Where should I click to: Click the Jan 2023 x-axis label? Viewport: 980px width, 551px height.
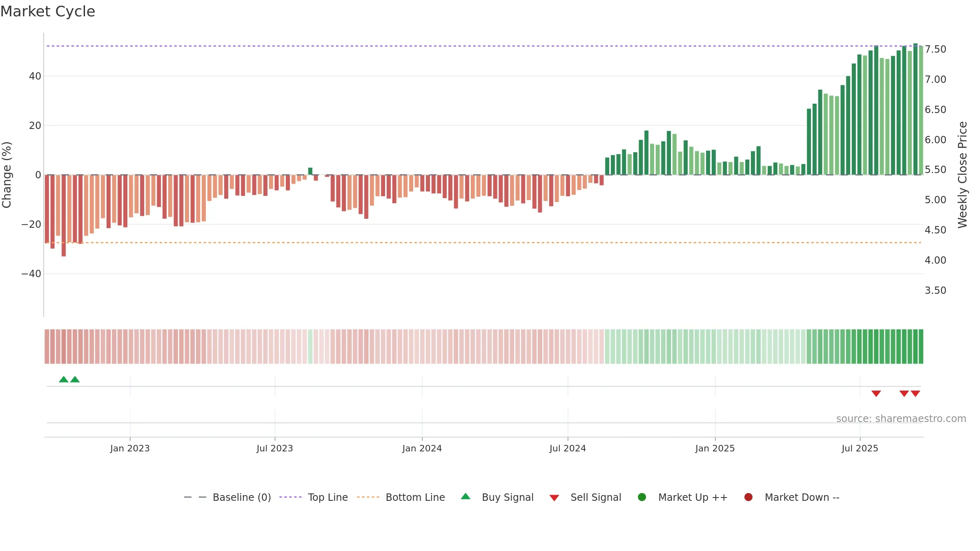click(130, 448)
